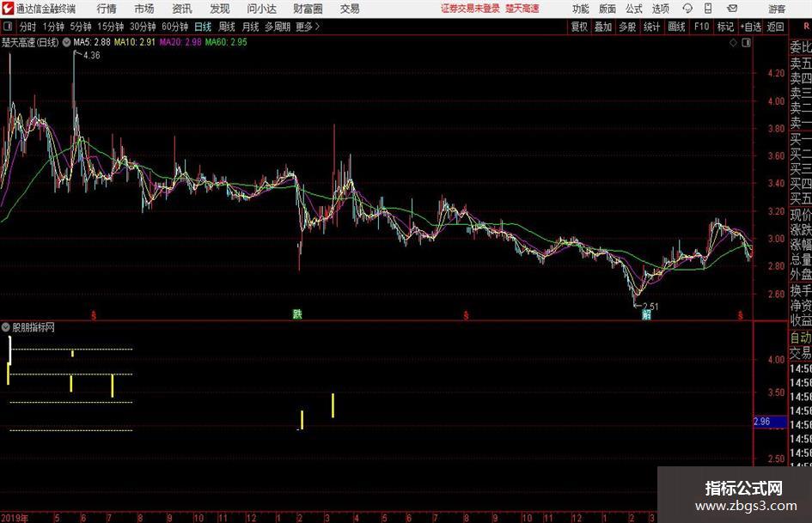
Task: Click the 统计 statistics toolbar button
Action: tap(652, 27)
